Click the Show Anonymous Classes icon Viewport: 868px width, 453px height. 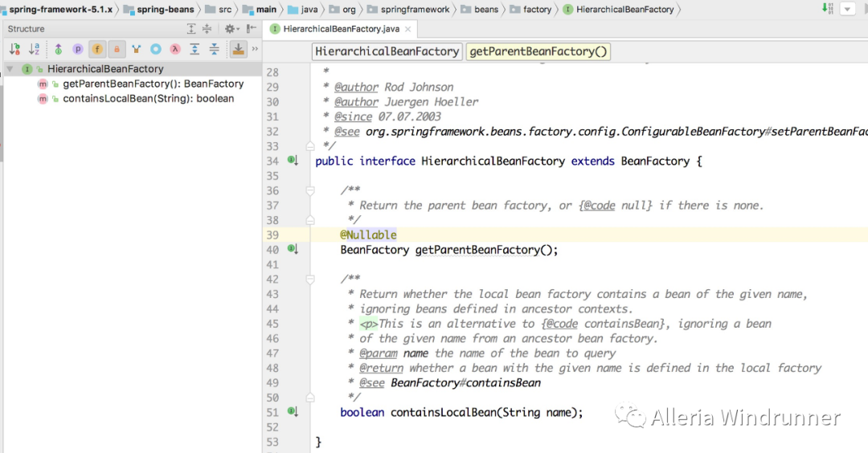(156, 49)
